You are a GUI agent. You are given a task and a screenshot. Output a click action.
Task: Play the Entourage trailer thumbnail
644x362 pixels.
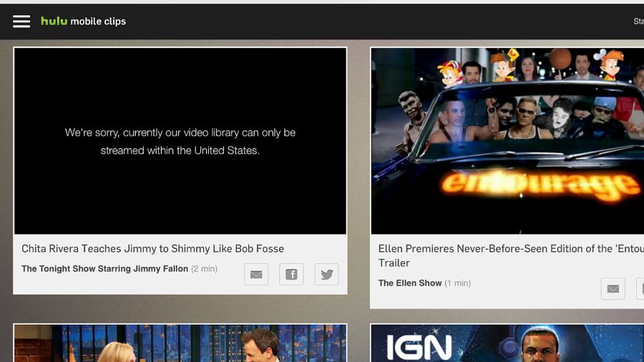(x=507, y=141)
